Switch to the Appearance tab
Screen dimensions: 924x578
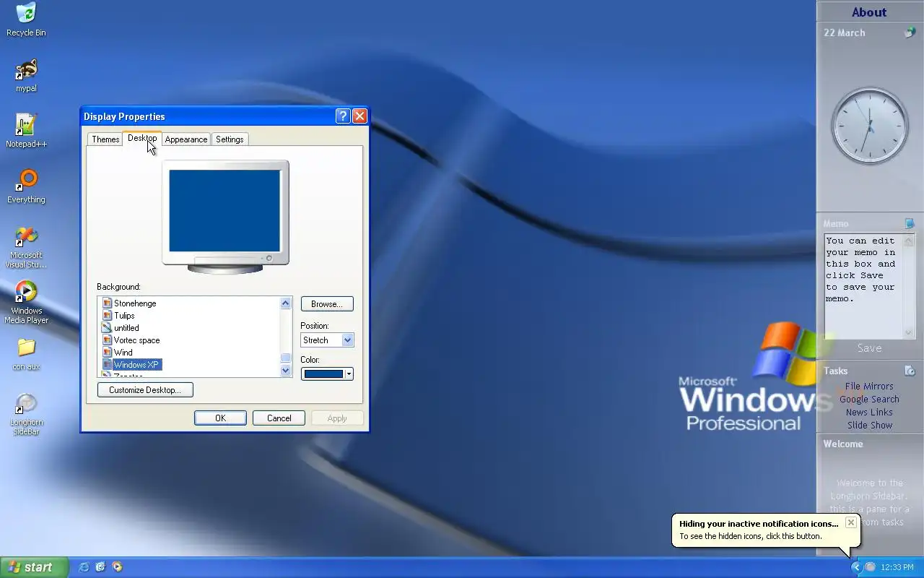(186, 139)
